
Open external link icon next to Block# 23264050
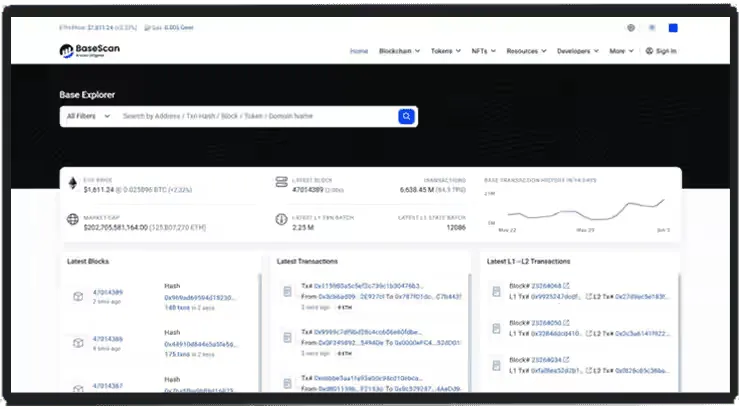point(566,323)
